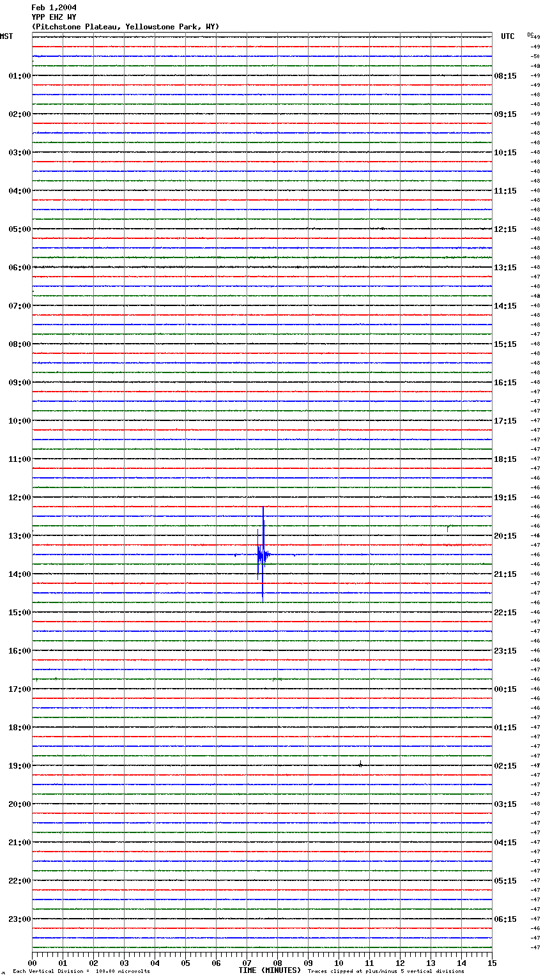Click the '22:00' MST time label

[x=20, y=881]
